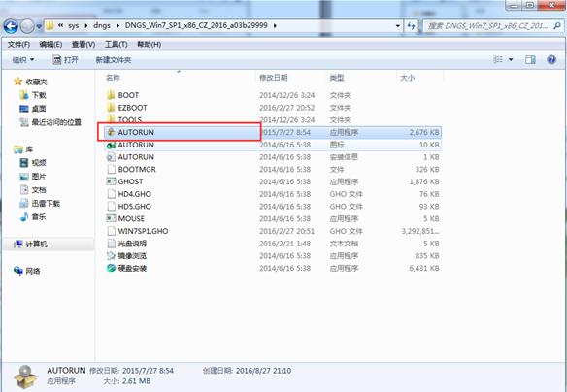The height and width of the screenshot is (392, 567).
Task: Click the 文档 library icon
Action: 24,189
